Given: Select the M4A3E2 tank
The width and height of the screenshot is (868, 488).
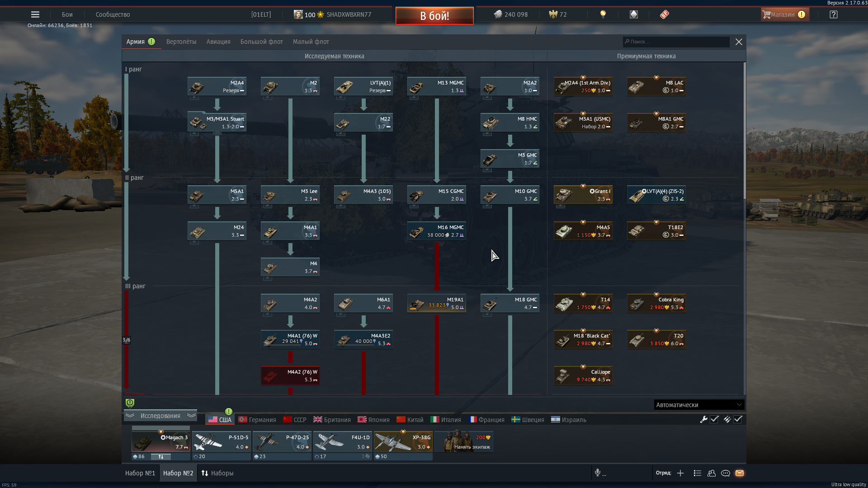Looking at the screenshot, I should coord(363,339).
